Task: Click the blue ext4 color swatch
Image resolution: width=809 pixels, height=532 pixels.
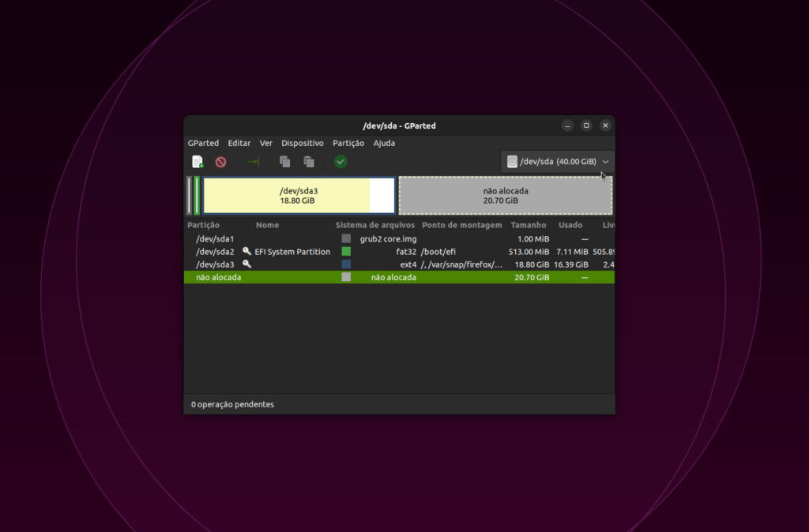Action: point(346,264)
